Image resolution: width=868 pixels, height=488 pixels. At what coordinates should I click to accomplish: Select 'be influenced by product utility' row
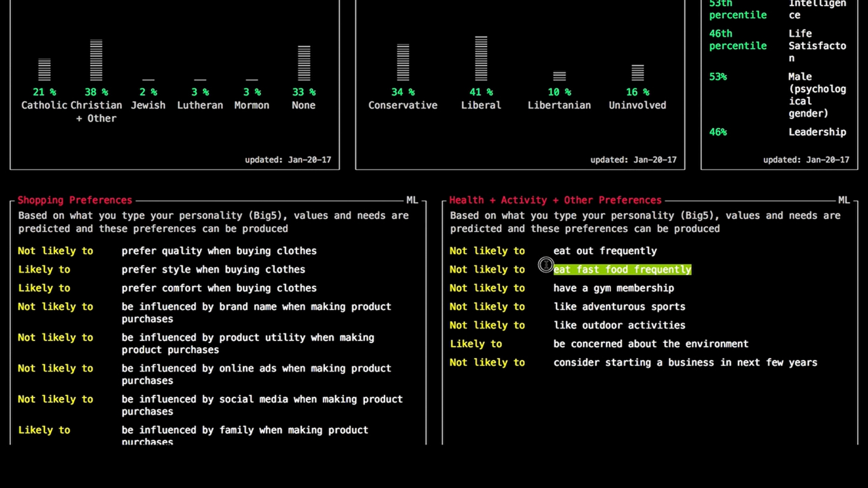248,343
